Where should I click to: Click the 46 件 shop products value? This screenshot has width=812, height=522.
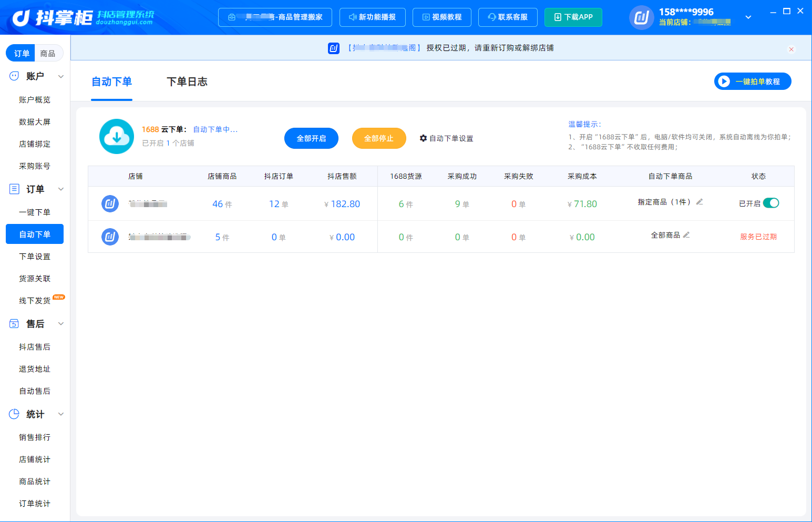click(222, 204)
